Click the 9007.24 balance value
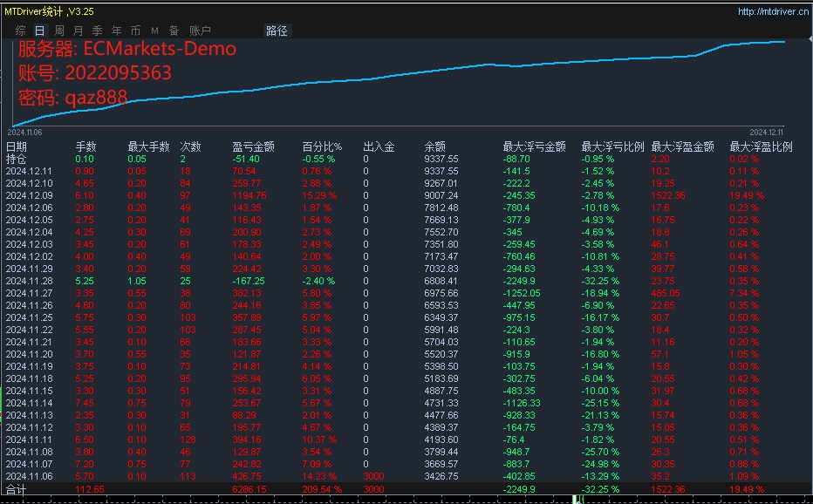 tap(441, 195)
